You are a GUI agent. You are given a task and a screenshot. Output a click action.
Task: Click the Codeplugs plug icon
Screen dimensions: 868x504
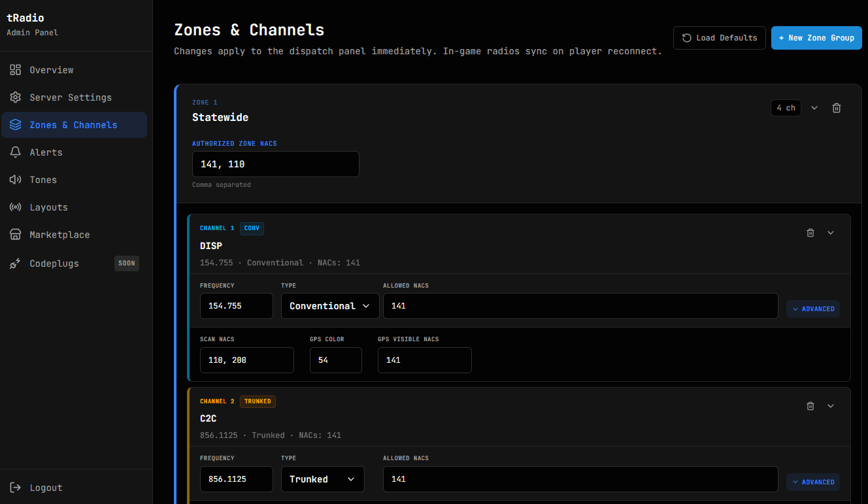click(x=16, y=263)
